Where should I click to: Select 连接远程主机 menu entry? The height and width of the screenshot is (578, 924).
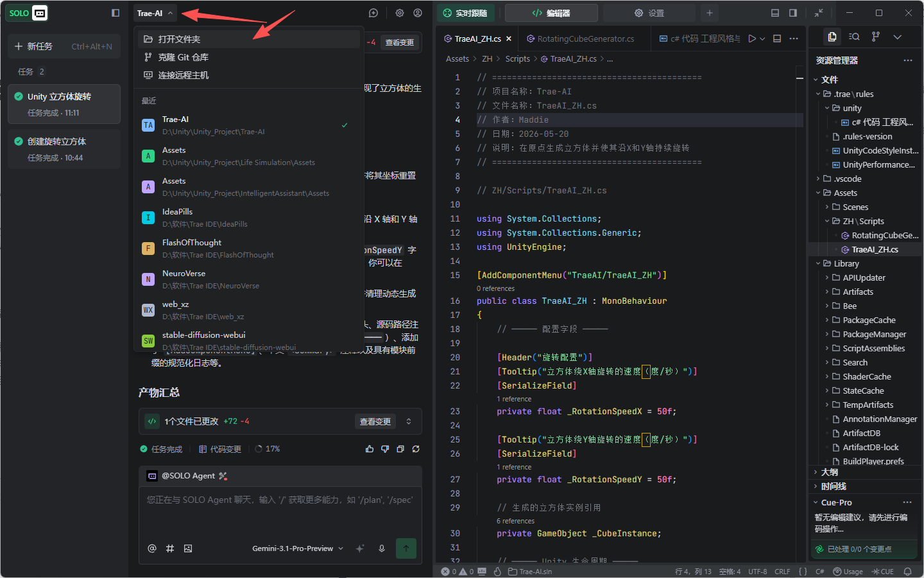click(x=249, y=75)
